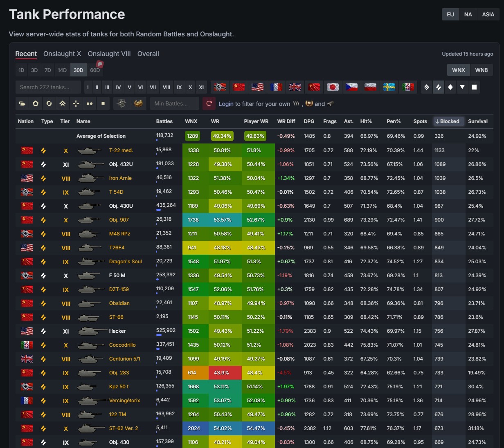Filter by the USSR nation flag

239,87
